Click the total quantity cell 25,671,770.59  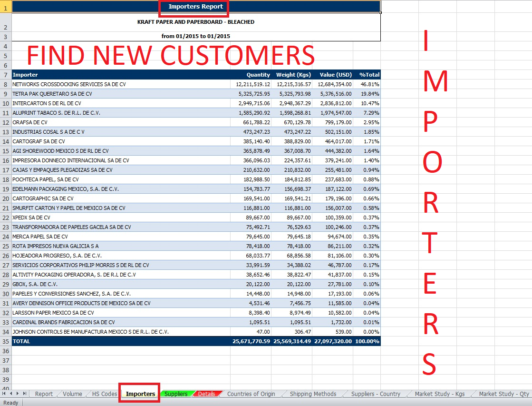pyautogui.click(x=251, y=341)
